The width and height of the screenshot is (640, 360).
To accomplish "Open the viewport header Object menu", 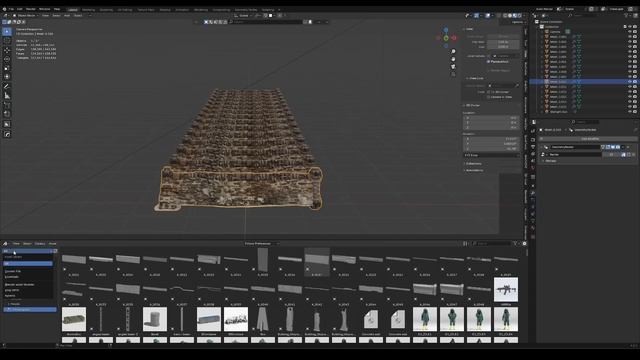I will tap(78, 16).
